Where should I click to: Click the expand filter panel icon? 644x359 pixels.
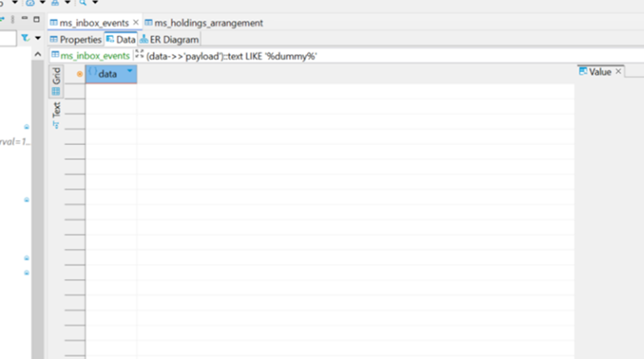(x=139, y=54)
